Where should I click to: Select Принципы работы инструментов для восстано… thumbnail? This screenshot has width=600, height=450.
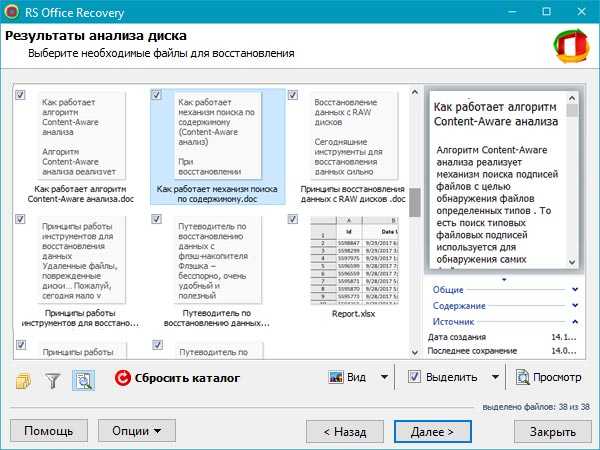pos(82,260)
